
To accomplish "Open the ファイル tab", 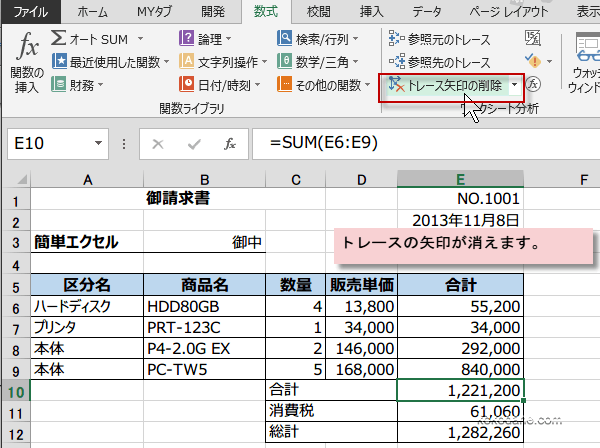I will pos(30,11).
